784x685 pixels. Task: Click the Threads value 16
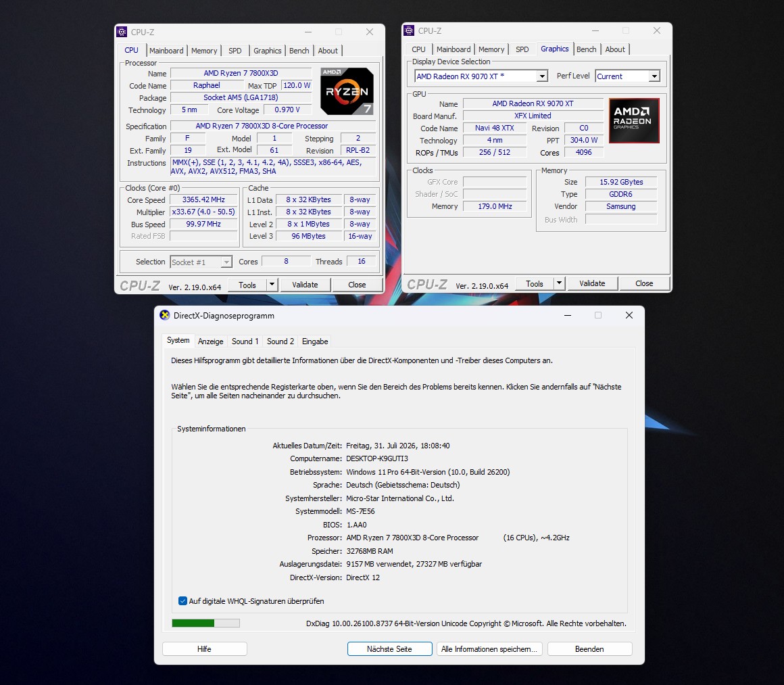(x=362, y=261)
